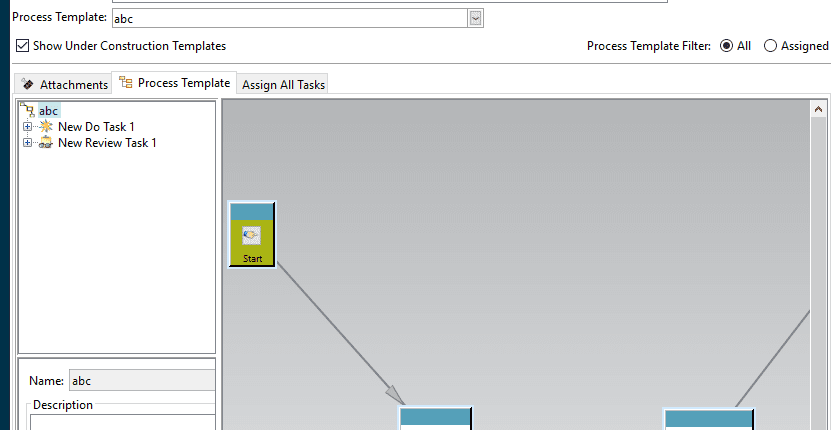Screen dimensions: 831x430
Task: Select the All filter radio button
Action: 726,46
